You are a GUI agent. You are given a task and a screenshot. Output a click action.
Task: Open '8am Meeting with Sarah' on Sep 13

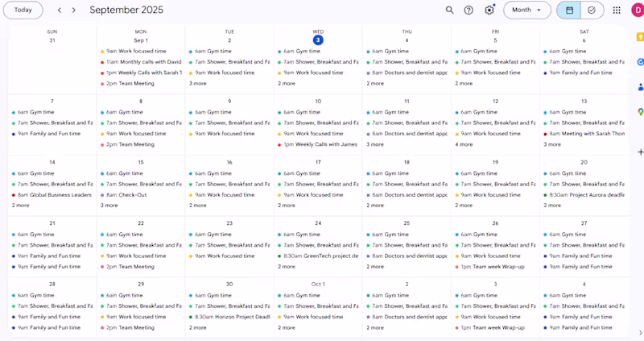pyautogui.click(x=584, y=134)
